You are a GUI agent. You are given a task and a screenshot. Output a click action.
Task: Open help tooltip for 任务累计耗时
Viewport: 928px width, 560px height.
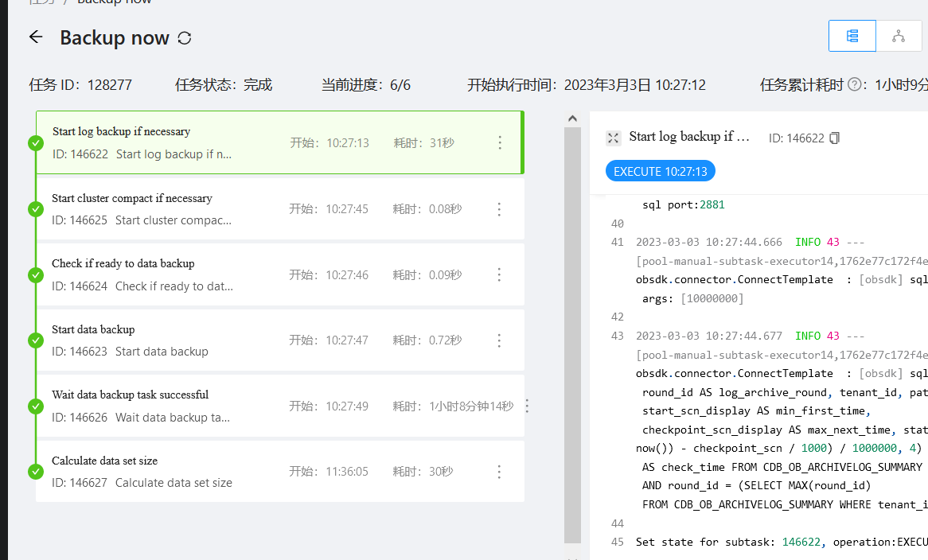click(854, 84)
